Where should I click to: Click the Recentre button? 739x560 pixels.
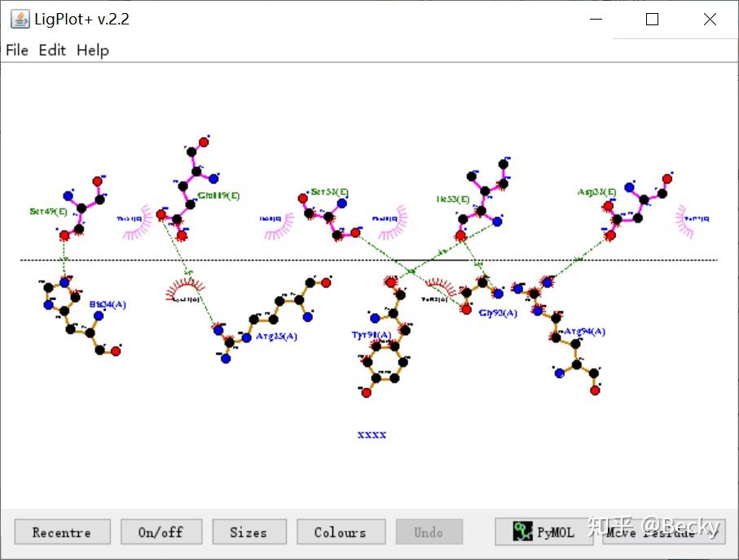pos(62,532)
